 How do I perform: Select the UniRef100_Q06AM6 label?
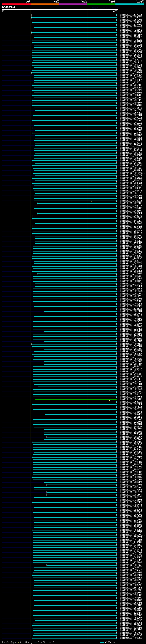coord(131,85)
